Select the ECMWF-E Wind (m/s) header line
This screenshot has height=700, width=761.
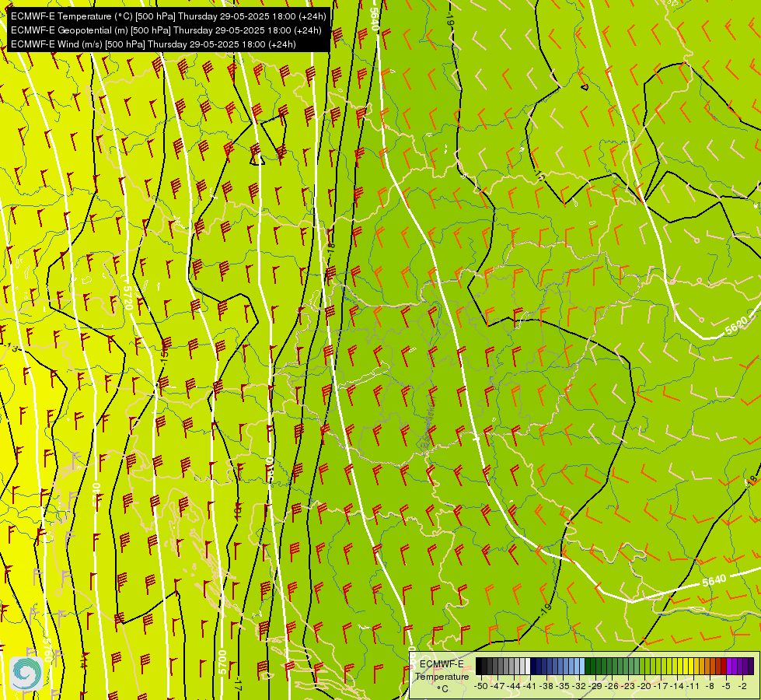153,44
